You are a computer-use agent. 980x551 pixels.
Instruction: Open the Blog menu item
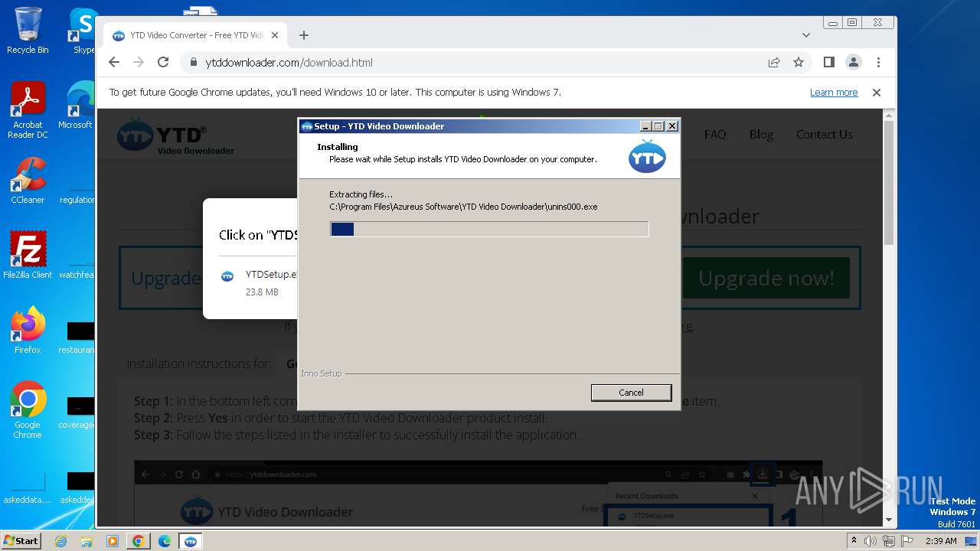click(761, 134)
